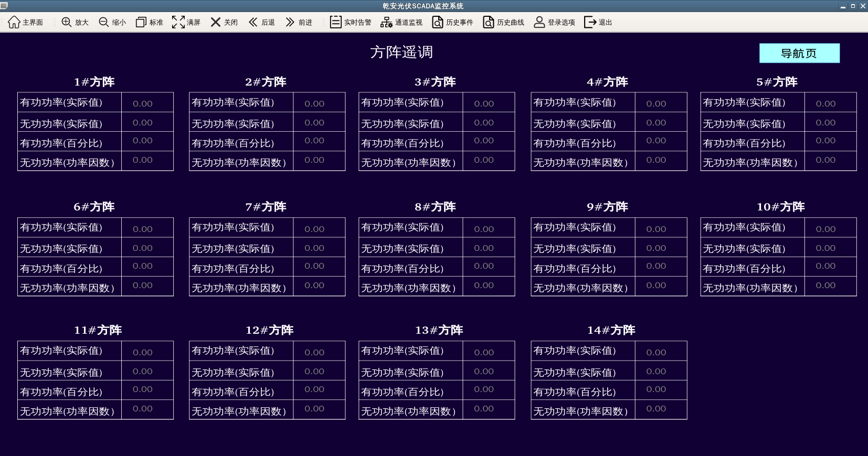Navigate back with 后退 arrows
868x456 pixels.
(253, 22)
